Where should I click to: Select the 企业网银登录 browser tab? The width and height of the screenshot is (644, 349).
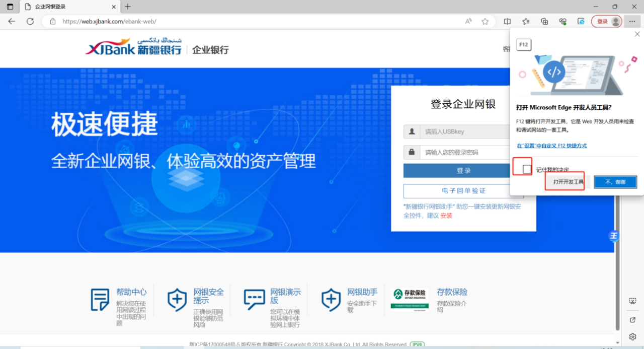click(70, 7)
